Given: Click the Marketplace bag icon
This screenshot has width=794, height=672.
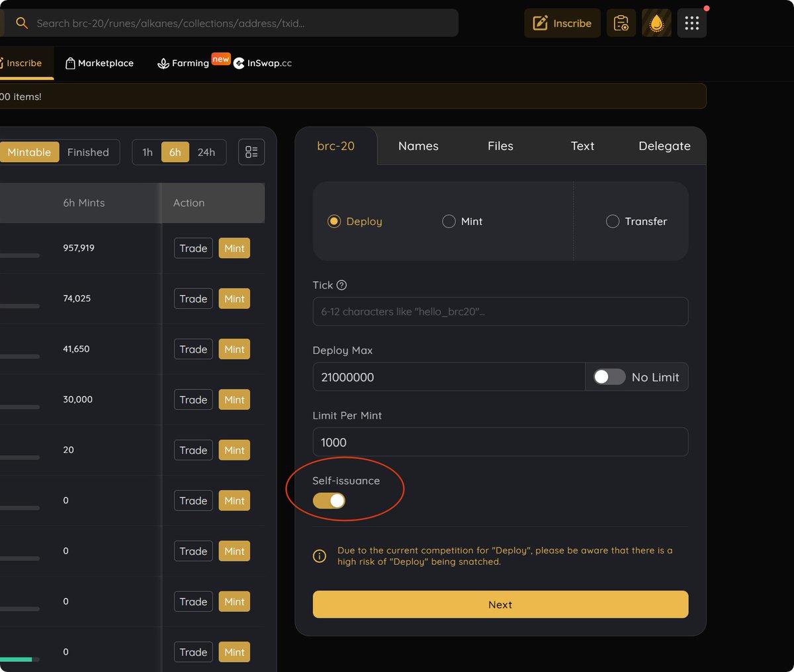Looking at the screenshot, I should coord(70,63).
